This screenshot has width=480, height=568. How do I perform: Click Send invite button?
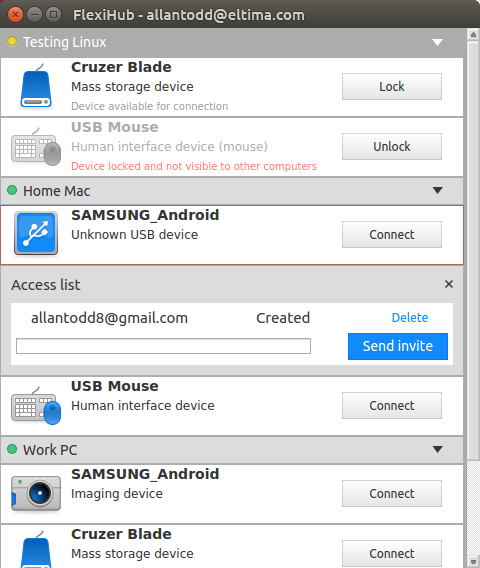point(398,346)
